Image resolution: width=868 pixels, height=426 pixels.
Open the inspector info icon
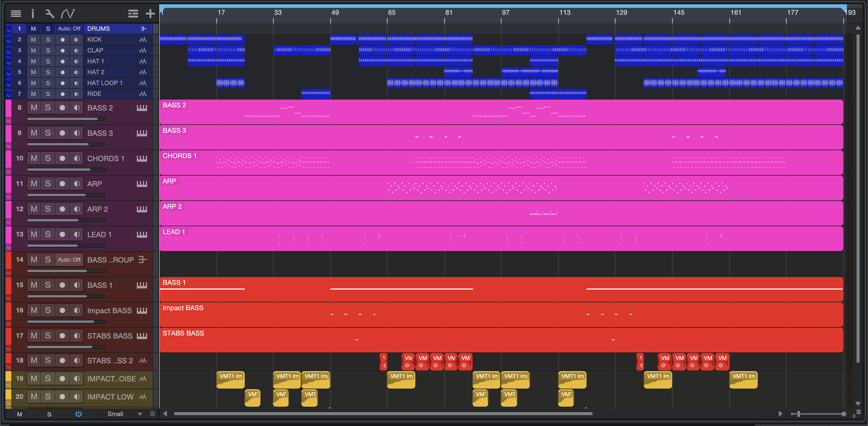point(33,14)
